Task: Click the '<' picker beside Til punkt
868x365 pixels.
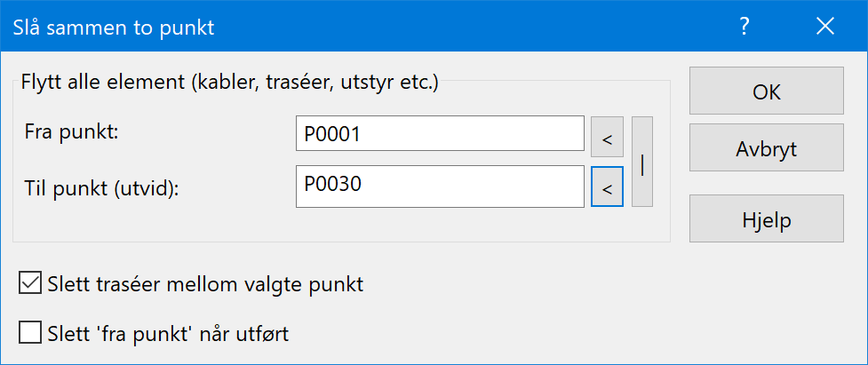Action: [608, 186]
